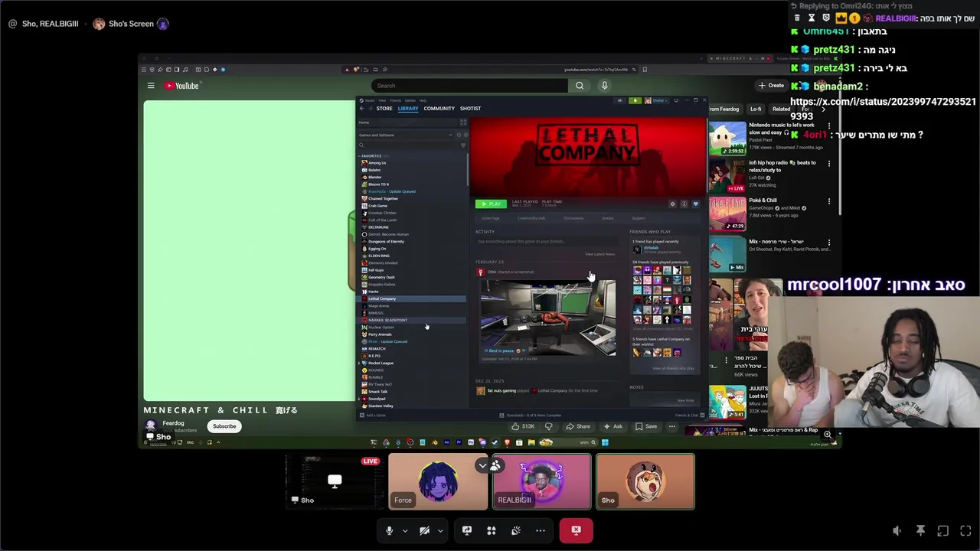Select REALBIGIII participant tile
Image resolution: width=980 pixels, height=551 pixels.
click(x=542, y=481)
